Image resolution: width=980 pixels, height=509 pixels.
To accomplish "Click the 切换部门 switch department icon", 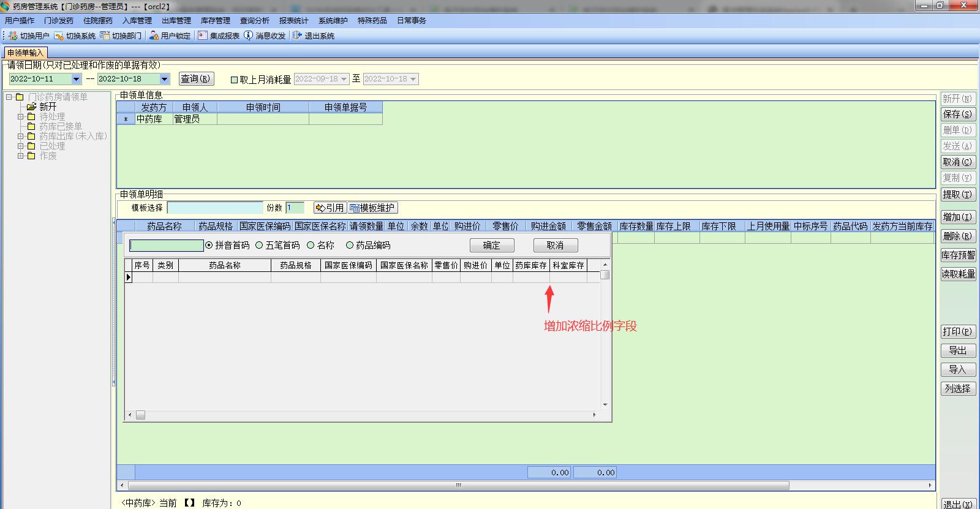I will (x=105, y=36).
